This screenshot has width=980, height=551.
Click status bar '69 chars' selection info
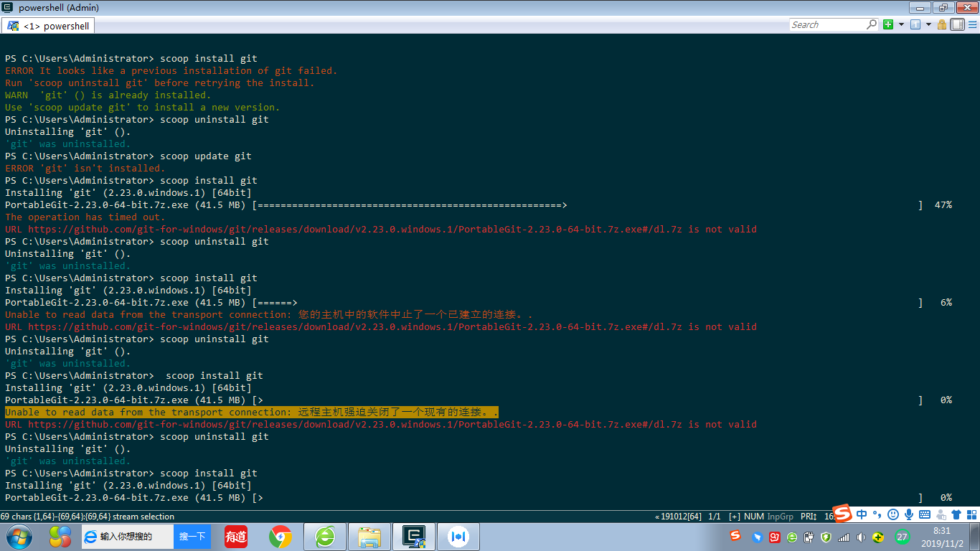coord(87,517)
